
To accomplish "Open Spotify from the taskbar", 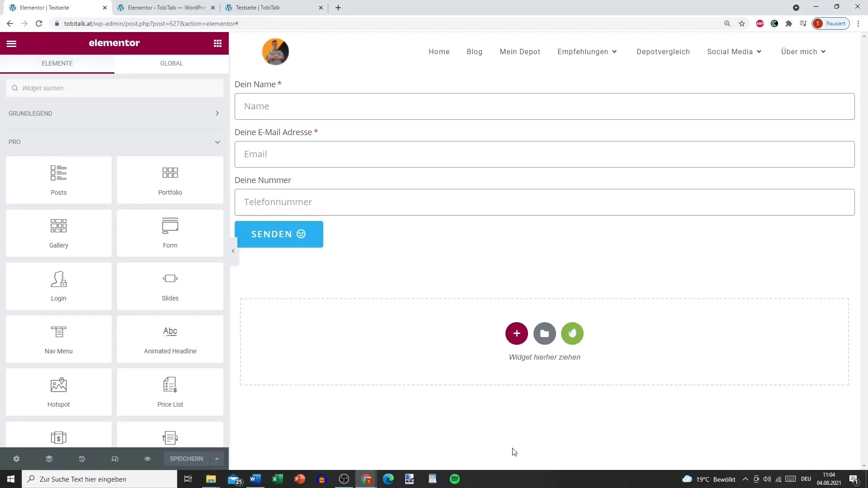I will point(455,479).
